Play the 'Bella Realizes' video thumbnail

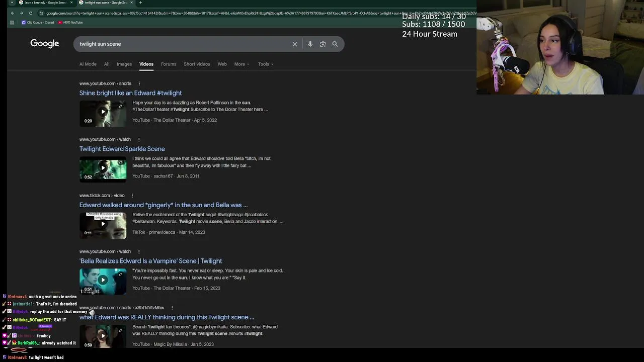pos(103,281)
